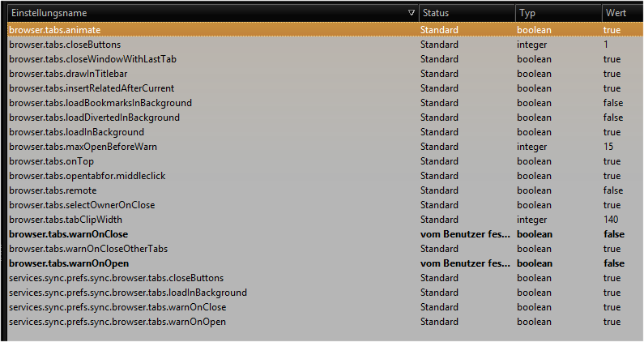
Task: Select browser.tabs.closeButtons preference
Action: click(x=65, y=45)
